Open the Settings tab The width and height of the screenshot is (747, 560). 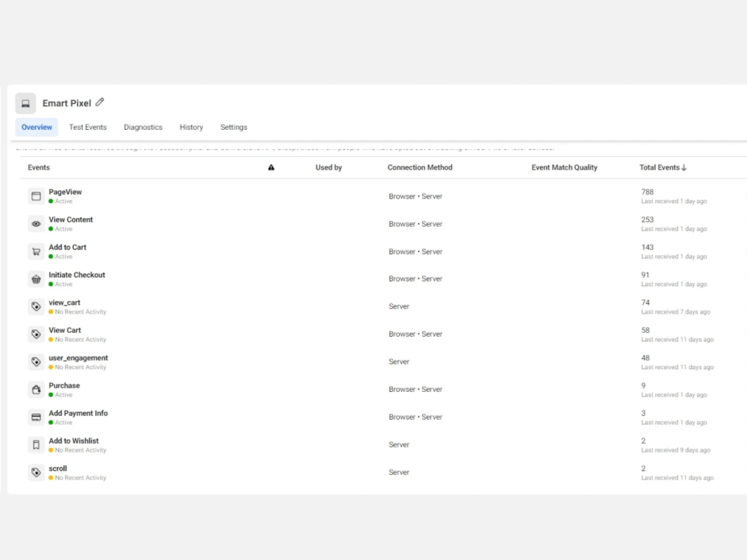tap(233, 127)
